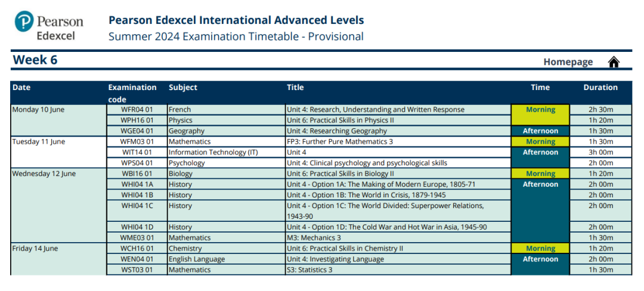Click the Afternoon cell for English Language row
644x291 pixels.
pyautogui.click(x=540, y=264)
